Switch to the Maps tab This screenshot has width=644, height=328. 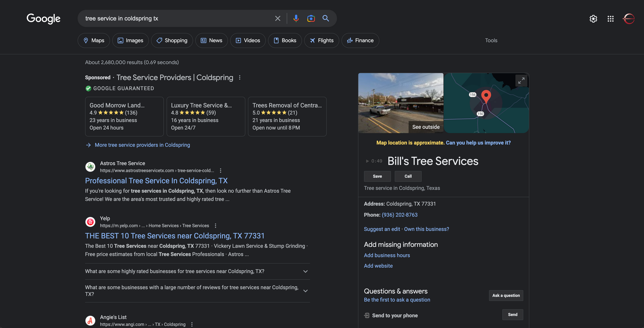coord(94,40)
